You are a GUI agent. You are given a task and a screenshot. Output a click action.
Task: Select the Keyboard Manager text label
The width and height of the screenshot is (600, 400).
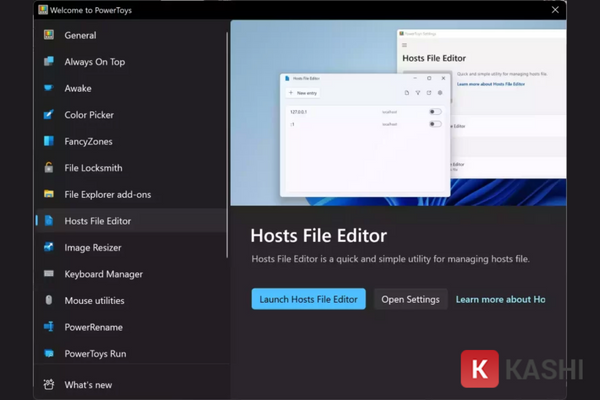pyautogui.click(x=103, y=274)
